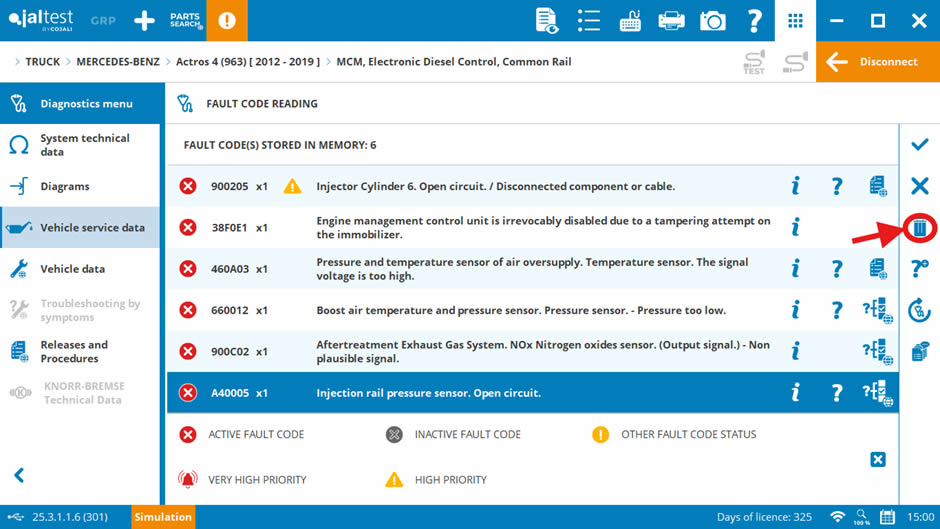Click the plus icon in top bar
This screenshot has width=940, height=529.
[144, 20]
